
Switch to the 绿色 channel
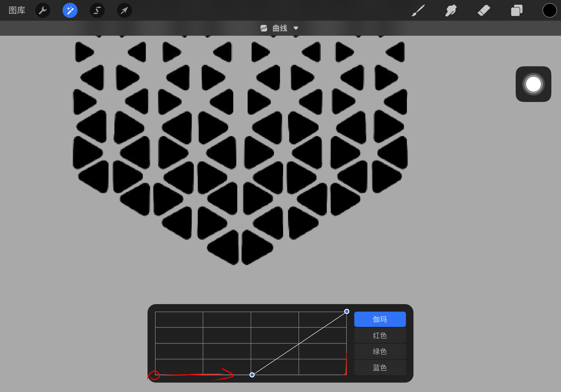click(x=380, y=351)
